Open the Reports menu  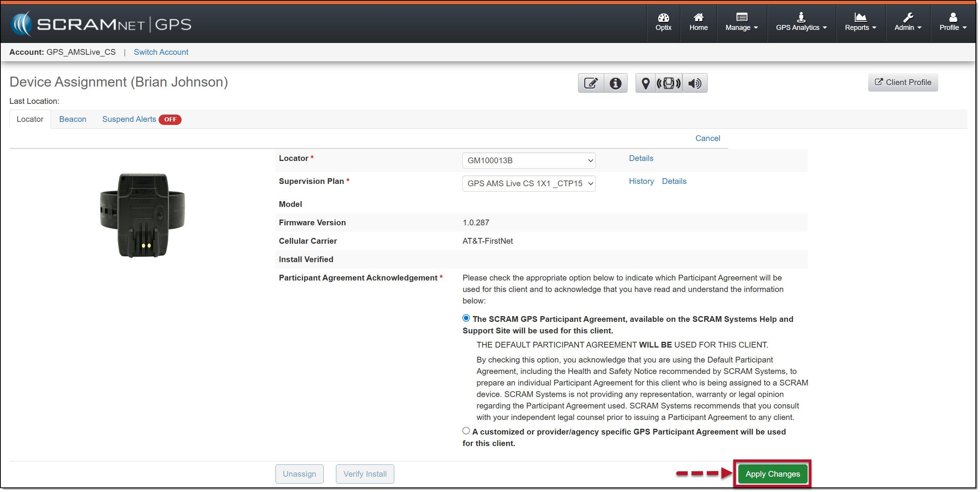(x=860, y=22)
